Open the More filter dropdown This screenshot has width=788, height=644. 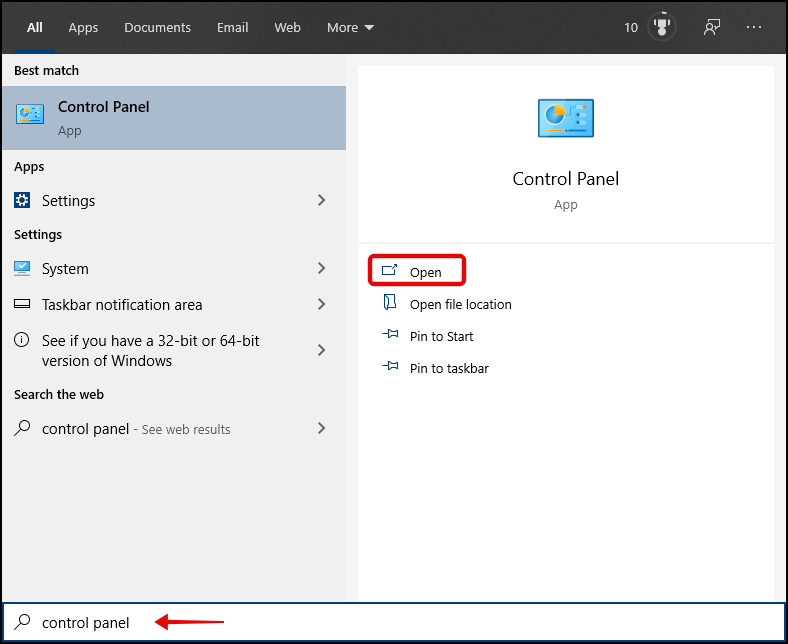coord(350,28)
